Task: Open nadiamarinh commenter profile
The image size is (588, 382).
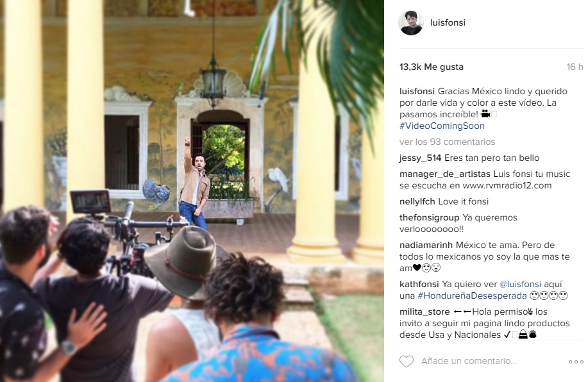Action: click(426, 245)
